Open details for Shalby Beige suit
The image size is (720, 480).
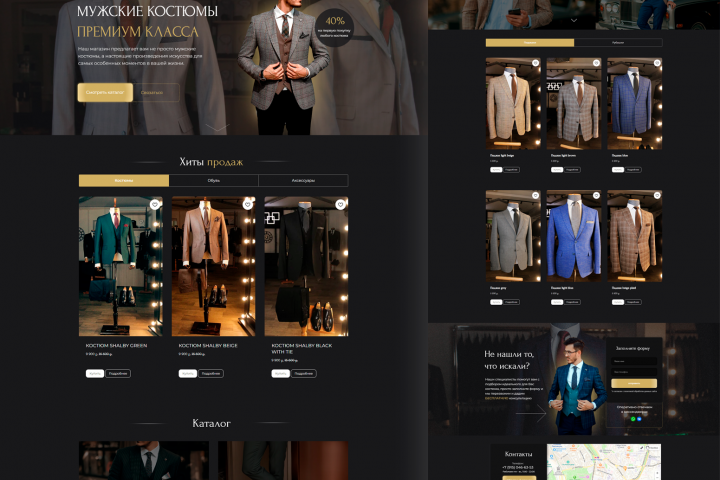click(x=211, y=373)
